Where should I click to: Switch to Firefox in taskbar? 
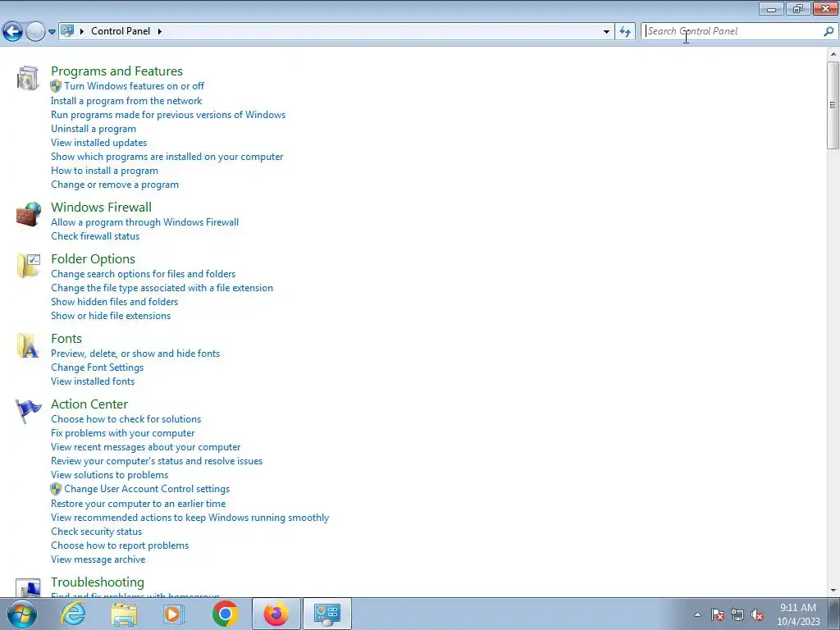(x=276, y=614)
